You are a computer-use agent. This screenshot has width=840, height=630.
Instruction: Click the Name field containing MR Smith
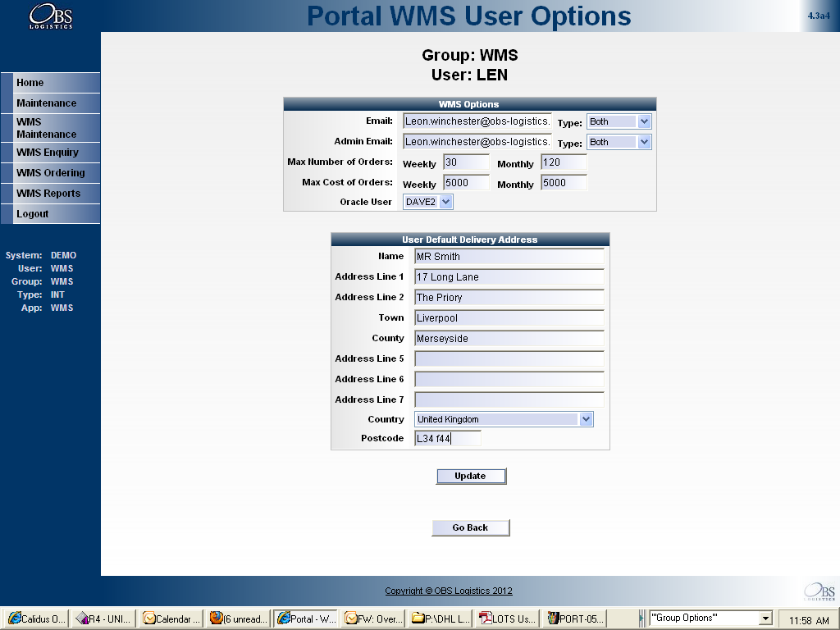pyautogui.click(x=509, y=257)
